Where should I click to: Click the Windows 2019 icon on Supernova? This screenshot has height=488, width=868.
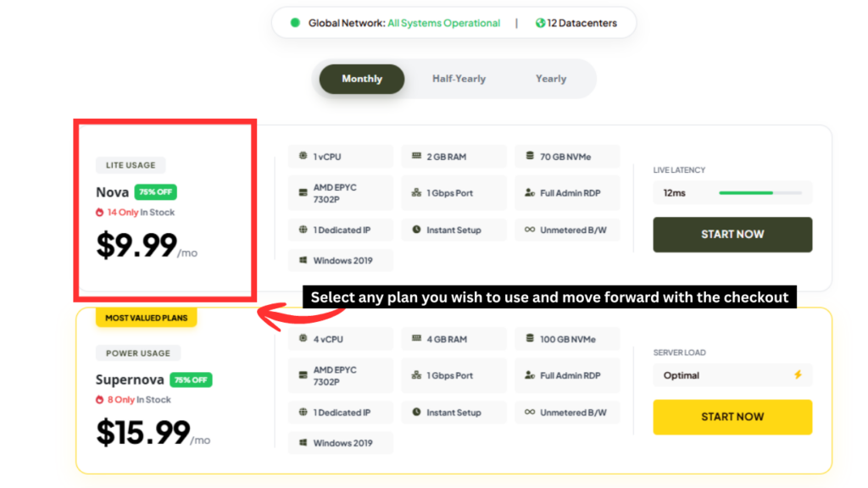coord(304,442)
